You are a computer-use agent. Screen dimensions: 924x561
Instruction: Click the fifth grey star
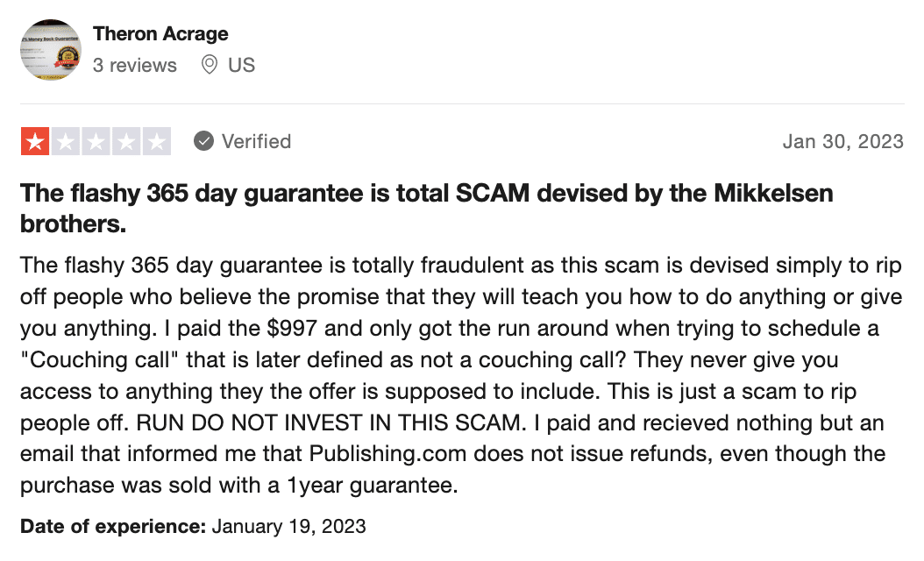click(157, 141)
